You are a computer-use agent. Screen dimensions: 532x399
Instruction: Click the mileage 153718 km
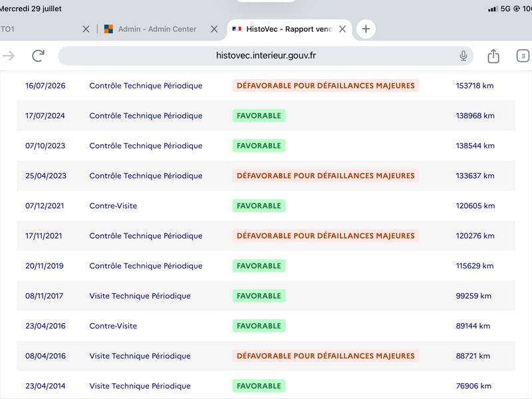tap(475, 86)
